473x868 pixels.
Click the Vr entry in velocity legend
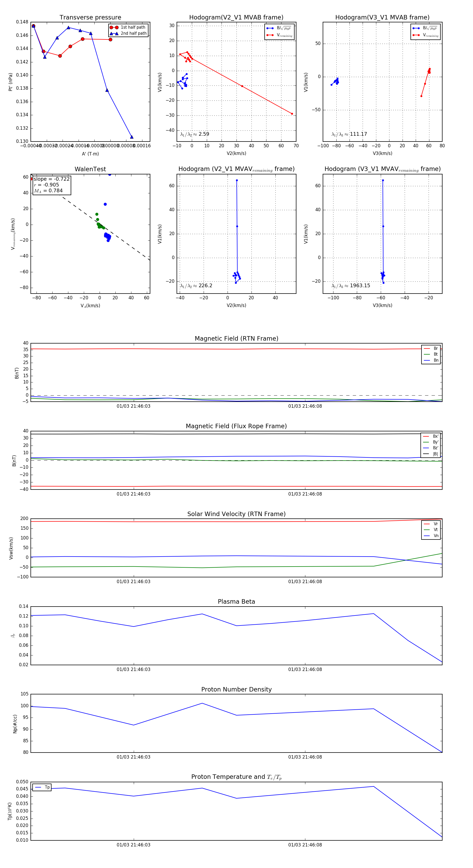(x=436, y=524)
